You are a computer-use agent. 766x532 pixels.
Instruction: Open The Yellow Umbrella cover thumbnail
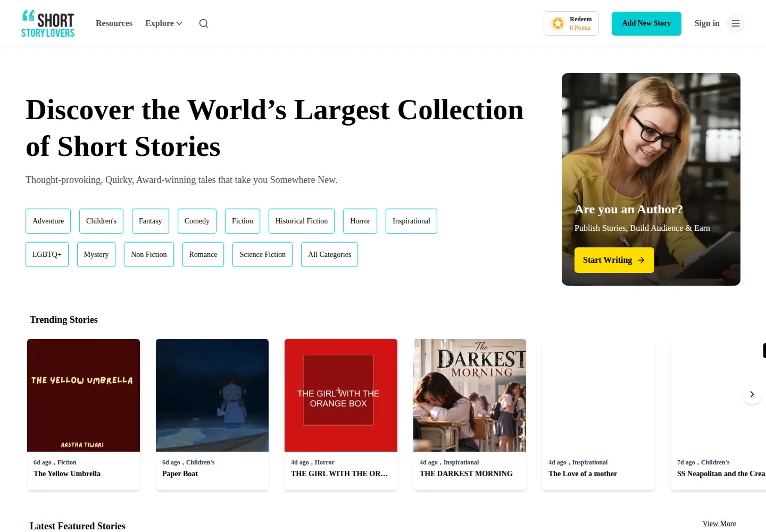click(84, 395)
